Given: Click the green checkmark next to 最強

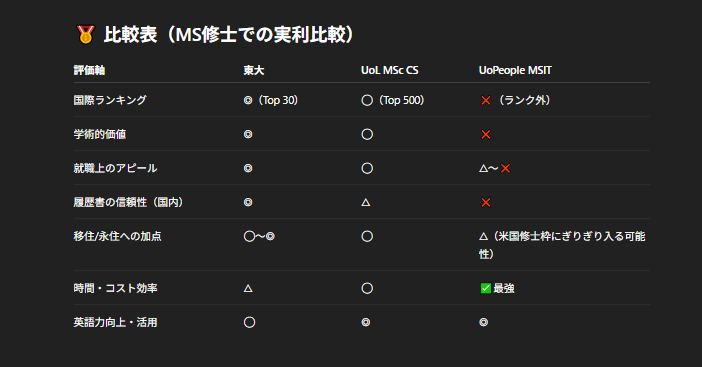Looking at the screenshot, I should tap(486, 288).
